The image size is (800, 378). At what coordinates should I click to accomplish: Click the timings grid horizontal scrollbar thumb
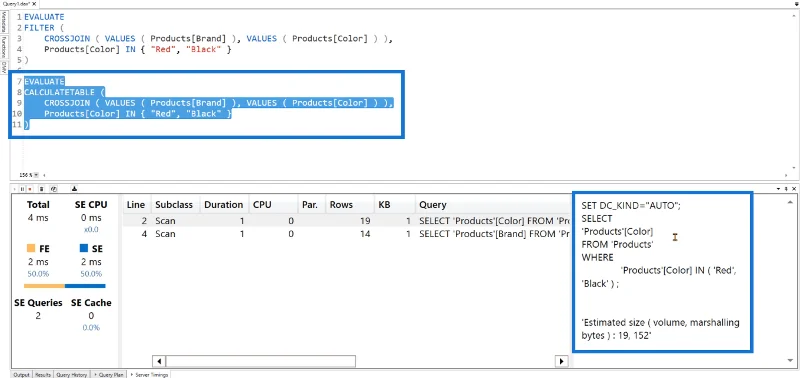(260, 361)
